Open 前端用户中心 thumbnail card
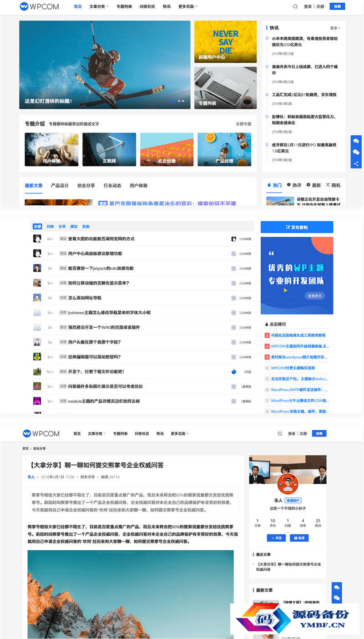This screenshot has width=364, height=639. point(225,41)
